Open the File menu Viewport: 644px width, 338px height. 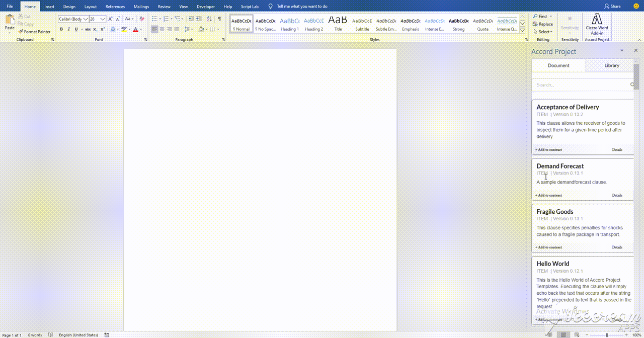click(10, 7)
